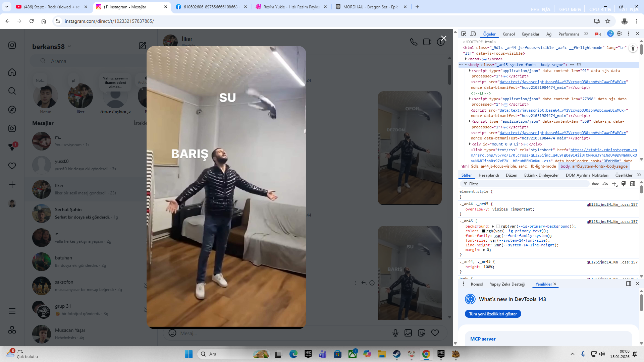Click the red error counter showing 4
The image size is (644, 362).
tap(598, 34)
